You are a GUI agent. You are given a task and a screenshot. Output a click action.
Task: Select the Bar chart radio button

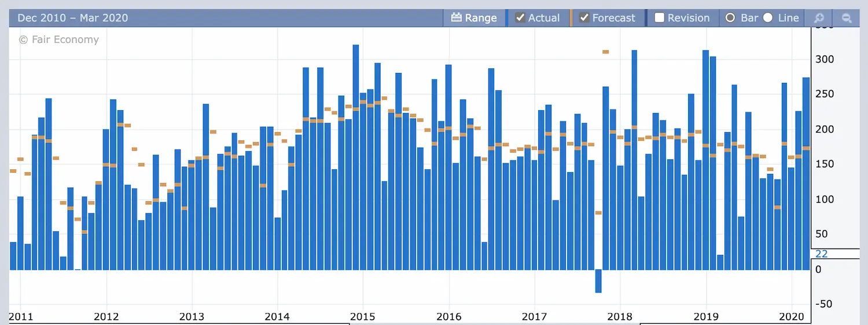pos(730,18)
